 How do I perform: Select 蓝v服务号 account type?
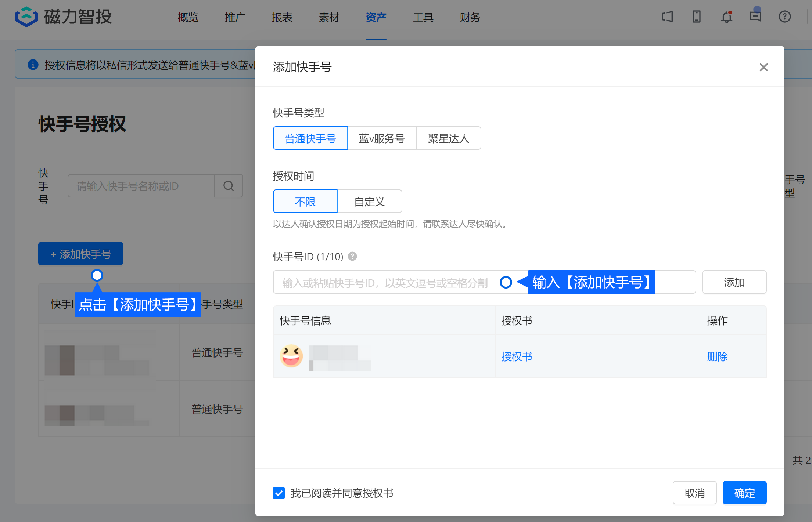382,138
